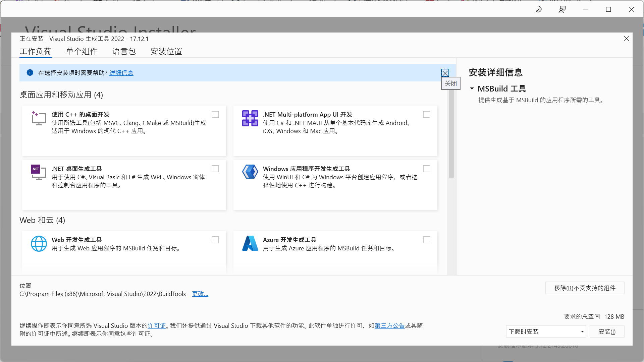Viewport: 644px width, 362px height.
Task: Click the C++ desktop development workload icon
Action: tap(39, 118)
